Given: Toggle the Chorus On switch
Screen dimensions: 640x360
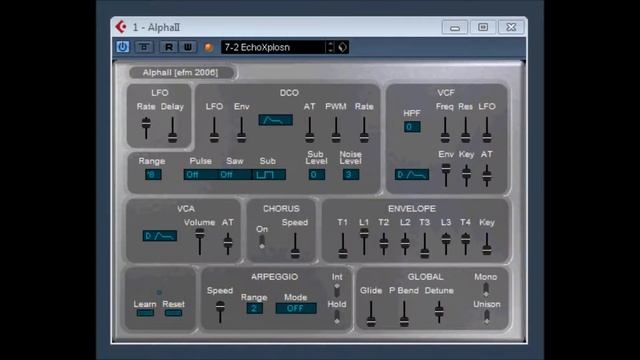Looking at the screenshot, I should [x=262, y=241].
